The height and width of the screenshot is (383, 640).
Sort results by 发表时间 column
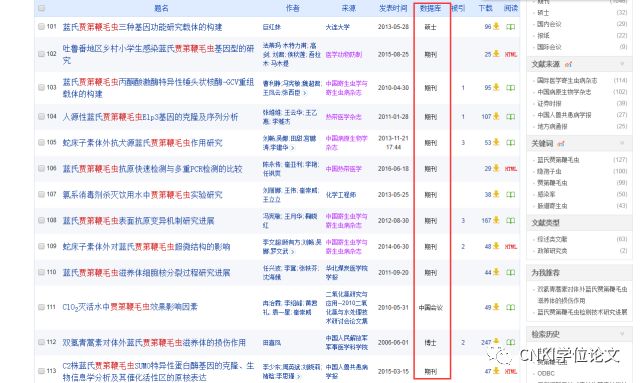(393, 8)
